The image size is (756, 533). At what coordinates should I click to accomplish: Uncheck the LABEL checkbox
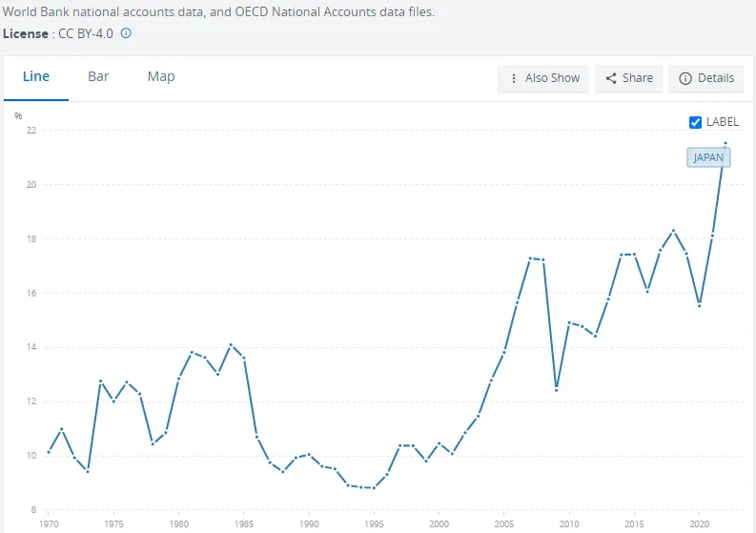696,122
